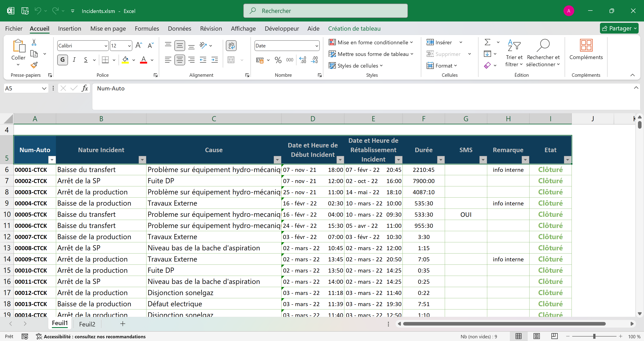
Task: Click the increase font size icon
Action: tap(138, 45)
